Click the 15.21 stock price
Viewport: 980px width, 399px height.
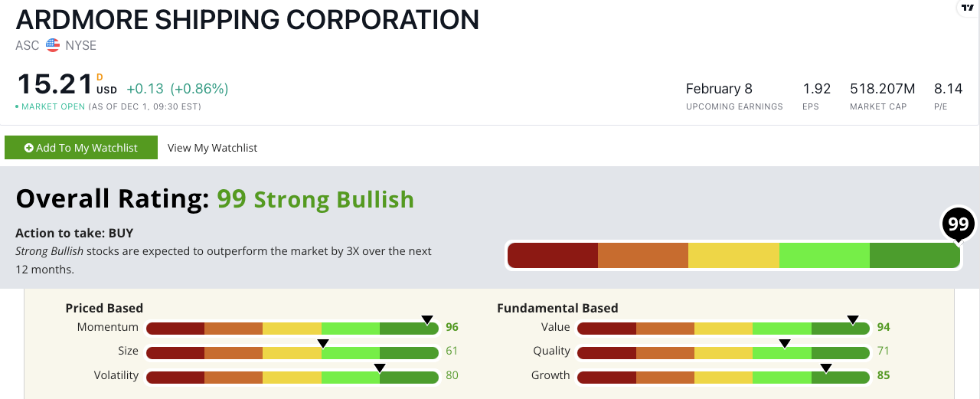(x=54, y=85)
